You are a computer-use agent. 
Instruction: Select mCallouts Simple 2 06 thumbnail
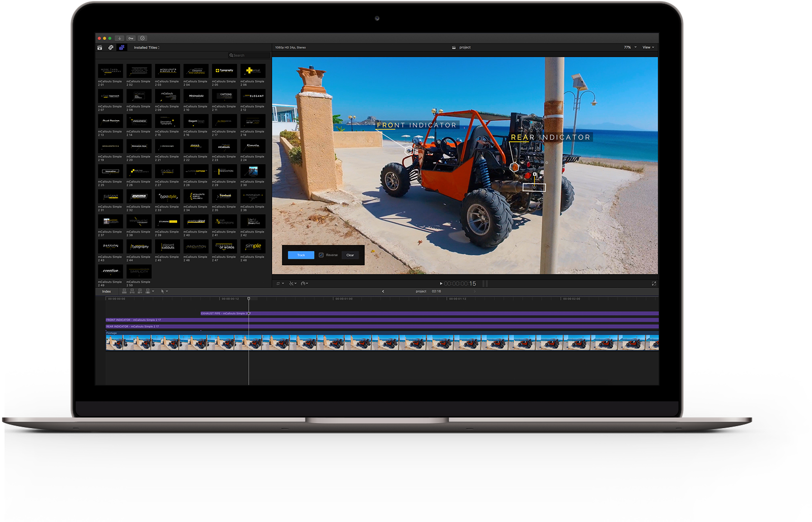pos(253,71)
